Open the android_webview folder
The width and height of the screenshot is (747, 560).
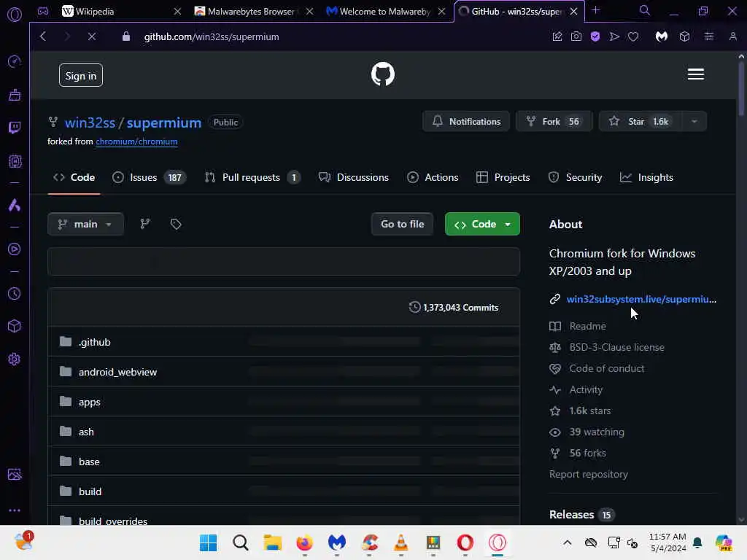[x=117, y=372]
